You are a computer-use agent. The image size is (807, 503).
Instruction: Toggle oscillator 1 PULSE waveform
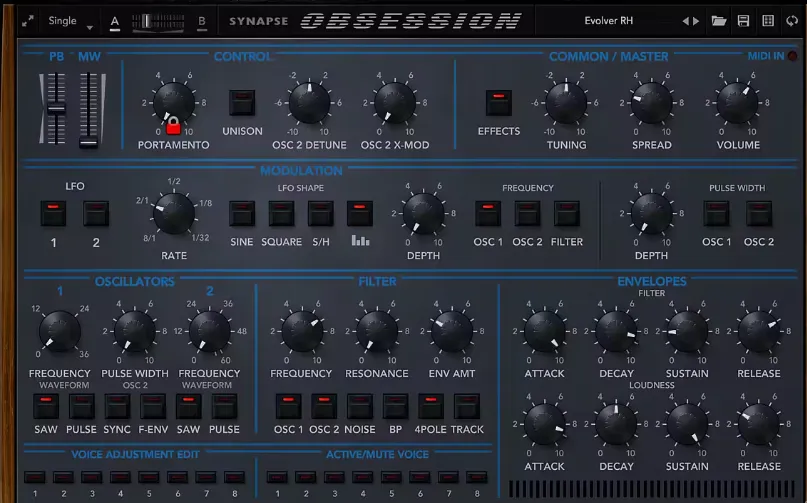pos(81,407)
